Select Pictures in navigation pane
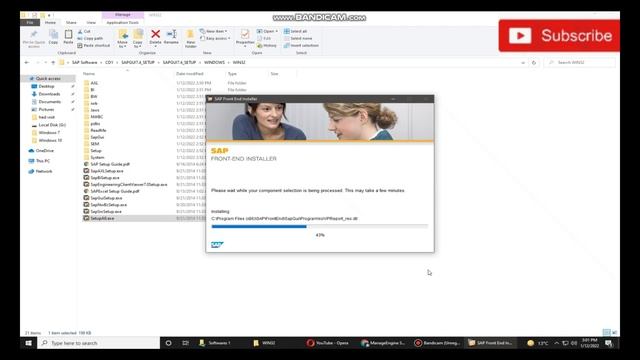 [46, 110]
